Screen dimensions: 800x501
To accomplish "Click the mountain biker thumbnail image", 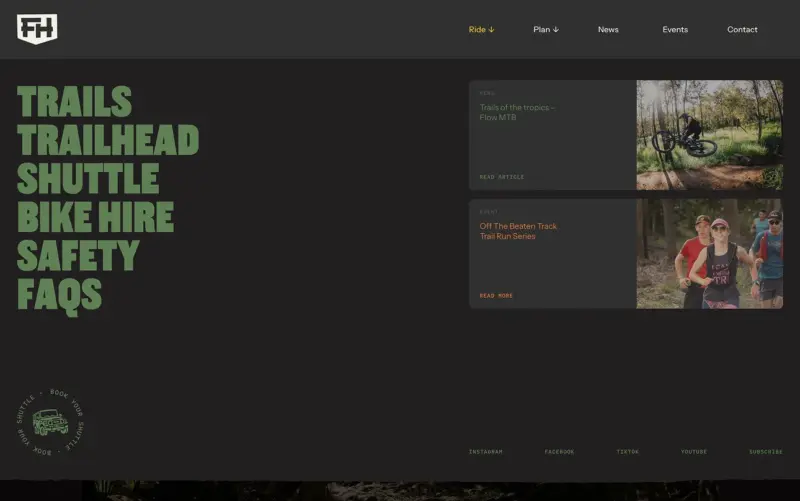I will [709, 135].
